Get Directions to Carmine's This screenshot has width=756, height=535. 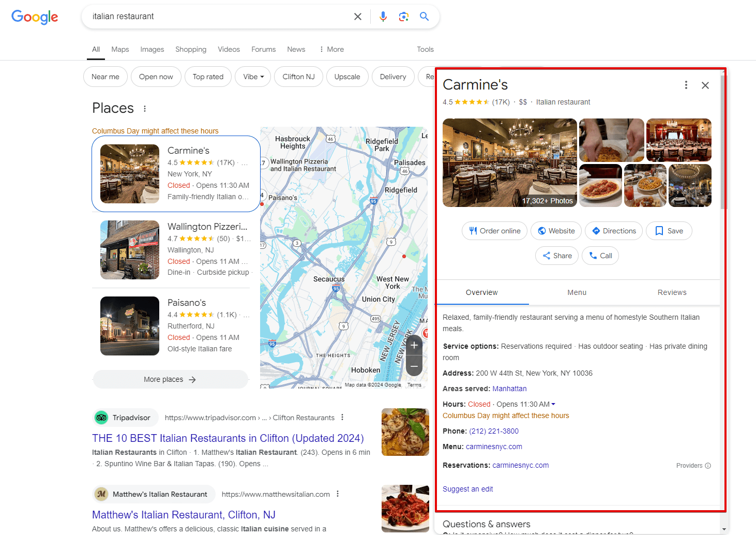coord(614,231)
